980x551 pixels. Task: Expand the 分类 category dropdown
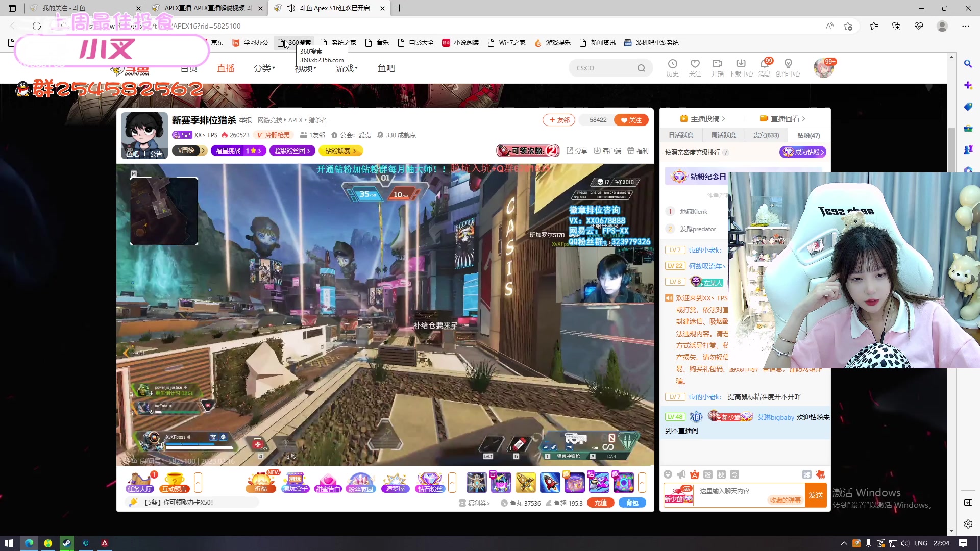click(x=264, y=68)
